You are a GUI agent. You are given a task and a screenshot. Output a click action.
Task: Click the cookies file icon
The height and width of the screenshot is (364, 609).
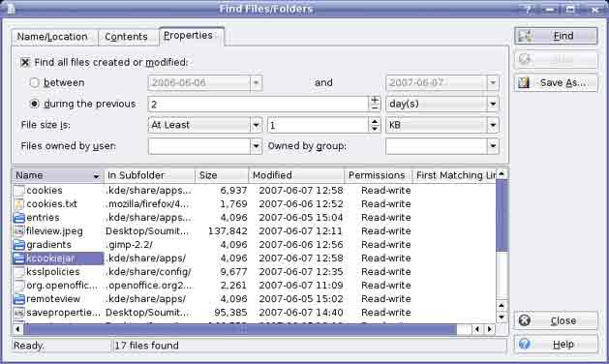[x=18, y=191]
